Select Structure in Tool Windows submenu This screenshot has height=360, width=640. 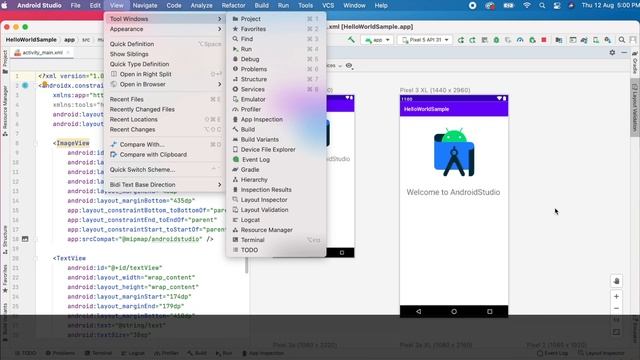click(276, 79)
